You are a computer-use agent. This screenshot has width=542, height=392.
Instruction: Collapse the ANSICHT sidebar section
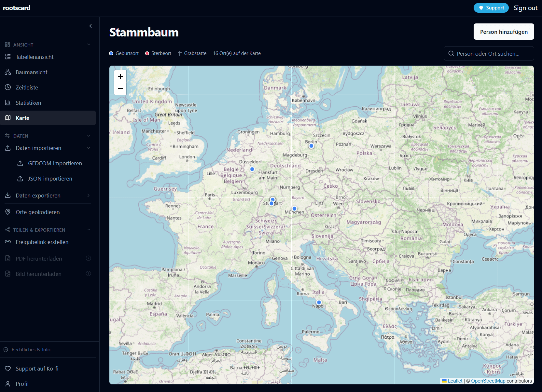click(x=89, y=45)
